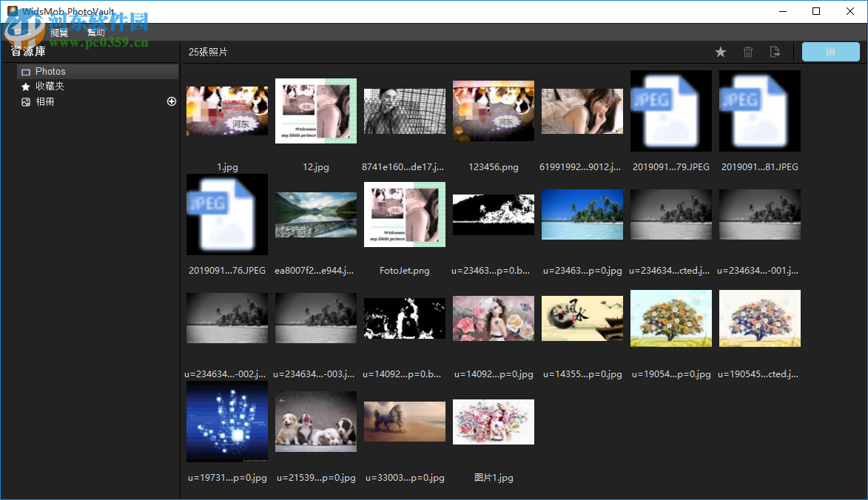
Task: Click the export photo icon in toolbar
Action: 775,52
